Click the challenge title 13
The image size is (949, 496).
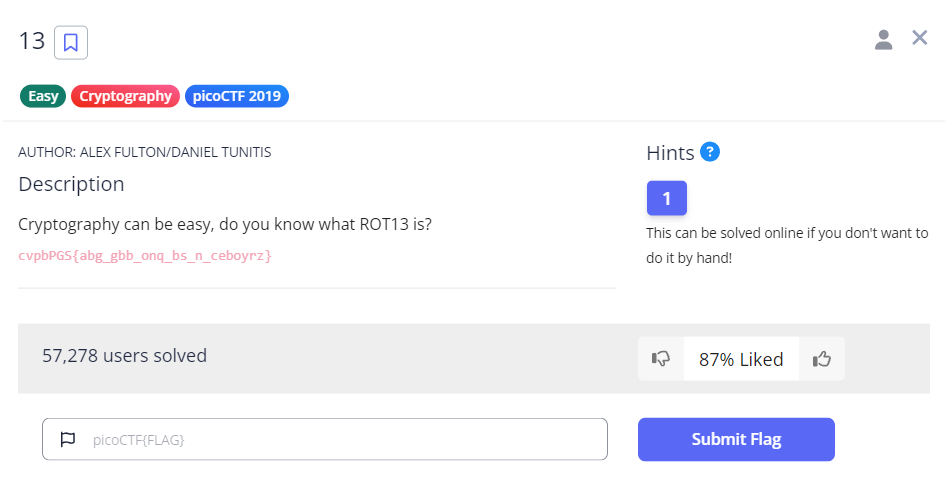pos(32,41)
